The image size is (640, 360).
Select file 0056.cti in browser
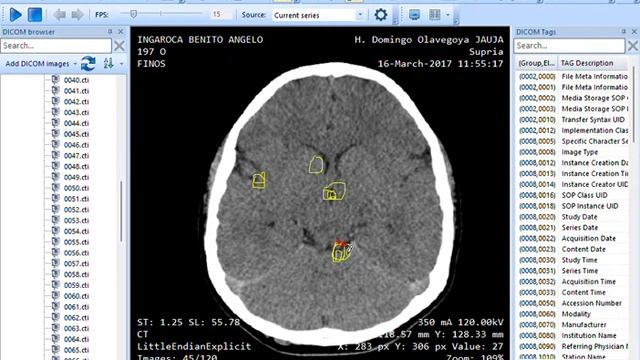76,253
